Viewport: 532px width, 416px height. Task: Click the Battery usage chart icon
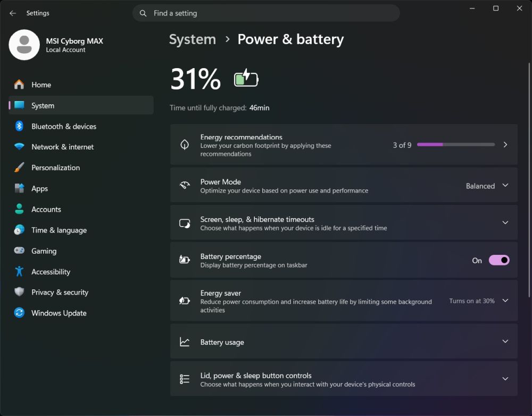coord(185,342)
